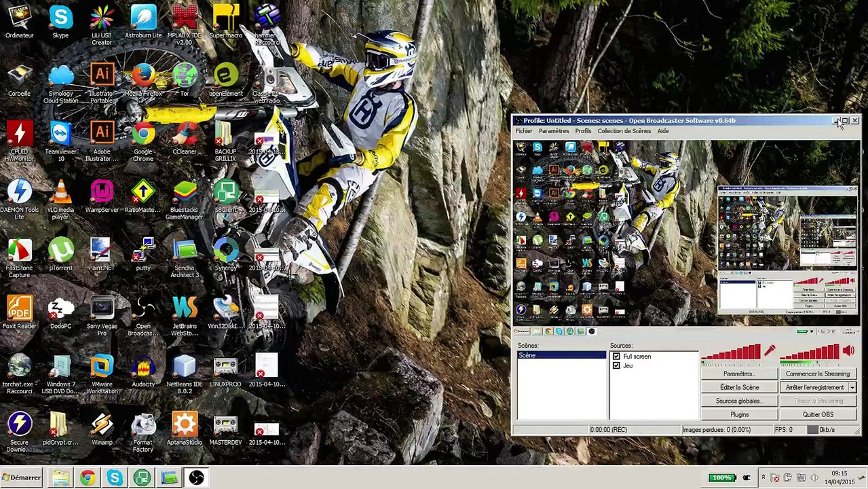868x489 pixels.
Task: Click the Quitter OBS button
Action: tap(818, 414)
